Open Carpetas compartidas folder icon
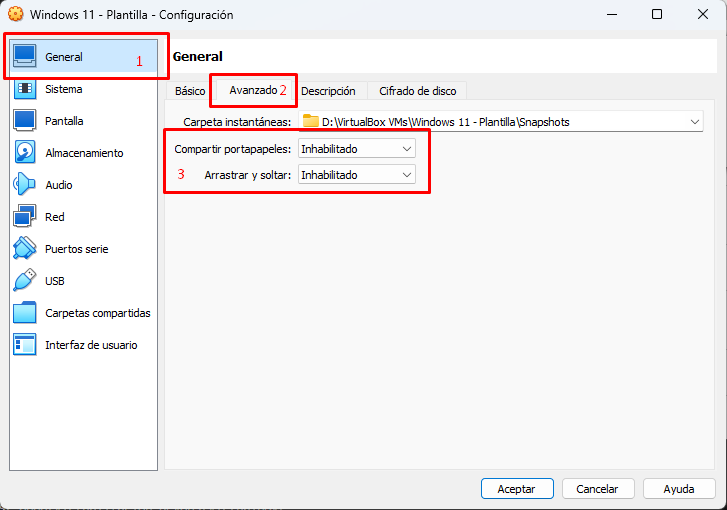 25,312
